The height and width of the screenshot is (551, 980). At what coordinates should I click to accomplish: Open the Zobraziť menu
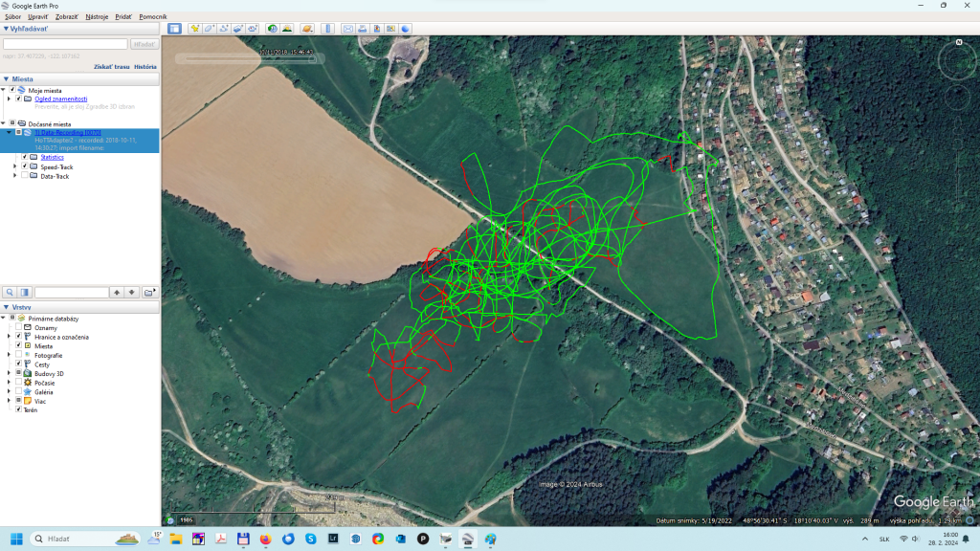[x=67, y=16]
